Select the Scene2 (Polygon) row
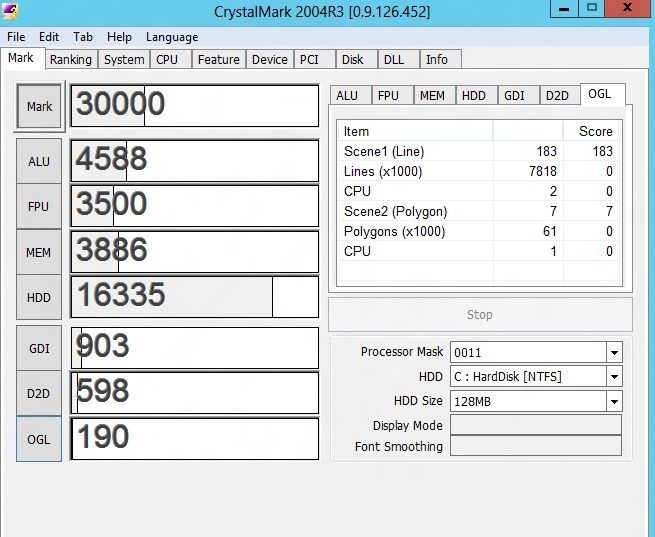 [x=479, y=211]
